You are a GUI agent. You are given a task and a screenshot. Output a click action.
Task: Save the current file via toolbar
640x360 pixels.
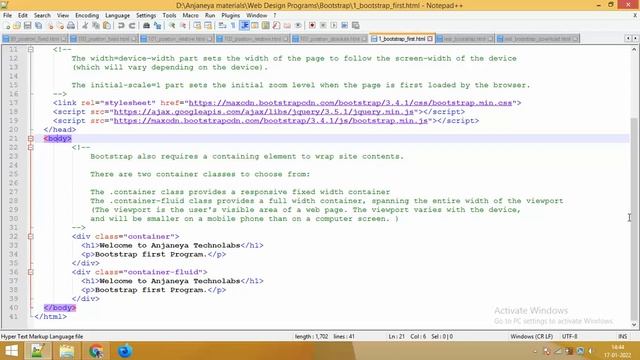click(27, 26)
